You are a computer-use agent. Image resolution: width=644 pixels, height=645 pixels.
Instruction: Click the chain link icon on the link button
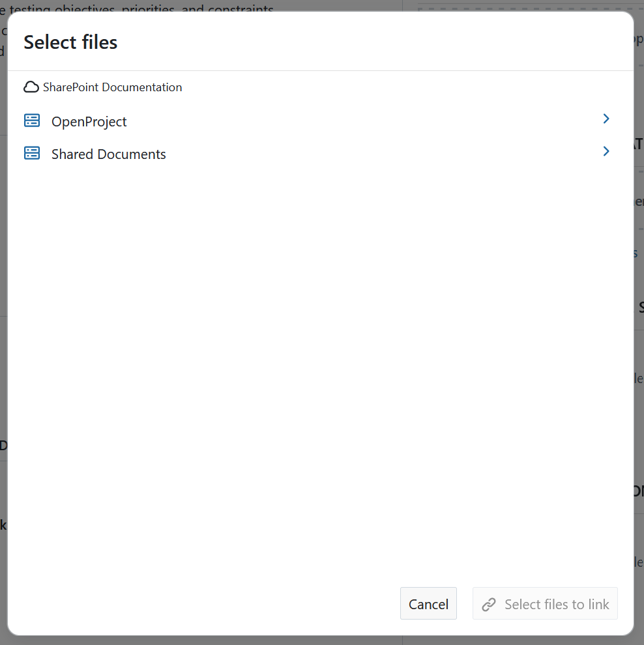pyautogui.click(x=488, y=604)
